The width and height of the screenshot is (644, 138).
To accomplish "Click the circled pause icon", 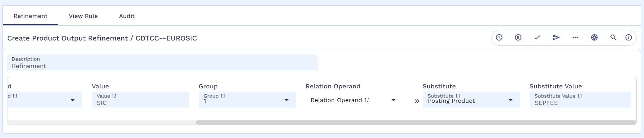I will pos(518,37).
